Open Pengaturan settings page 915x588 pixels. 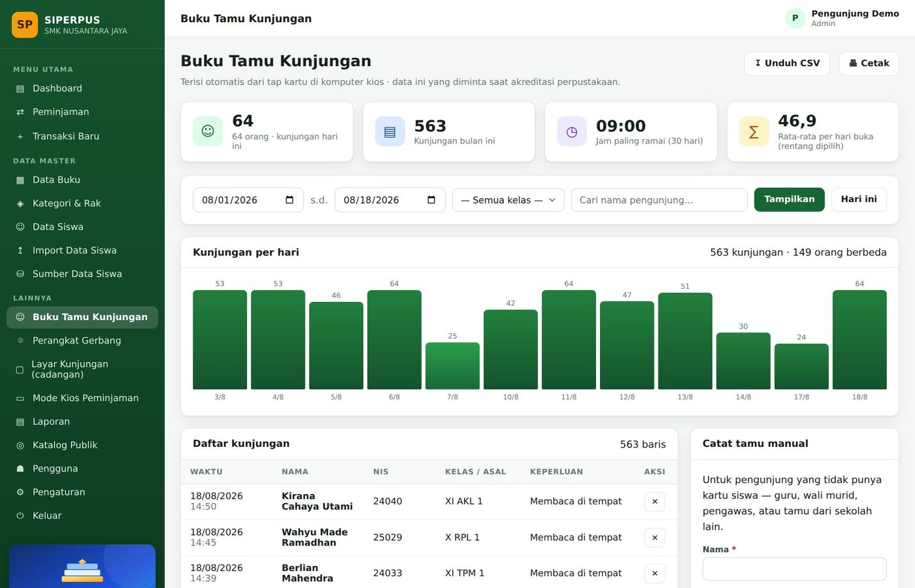(x=82, y=492)
